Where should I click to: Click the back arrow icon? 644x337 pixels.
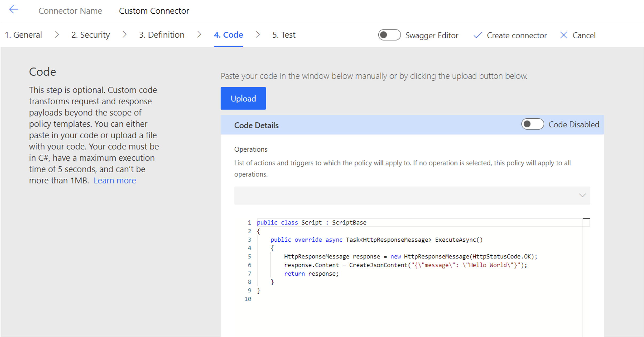(14, 10)
